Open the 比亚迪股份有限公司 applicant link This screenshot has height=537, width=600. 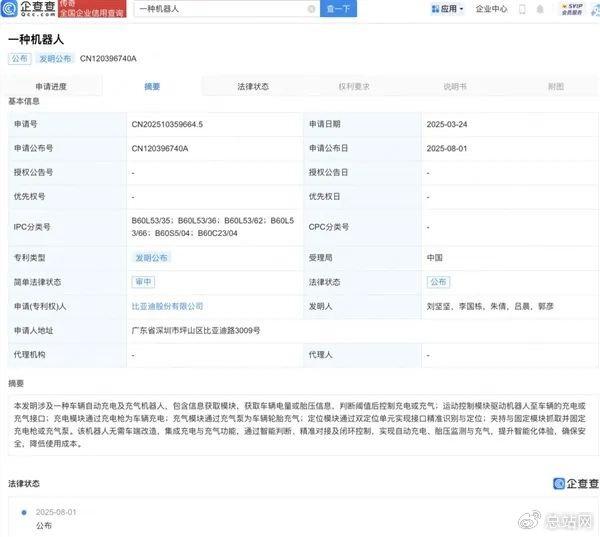167,306
